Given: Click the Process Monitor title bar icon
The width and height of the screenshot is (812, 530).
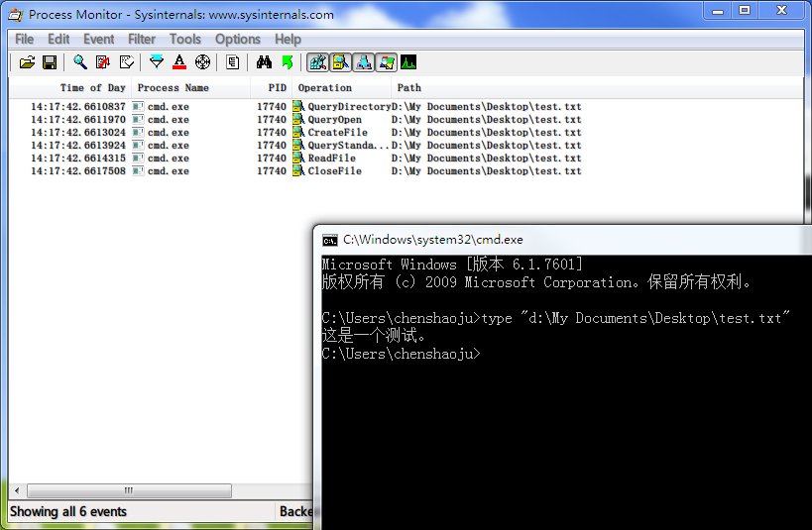Looking at the screenshot, I should [x=16, y=15].
